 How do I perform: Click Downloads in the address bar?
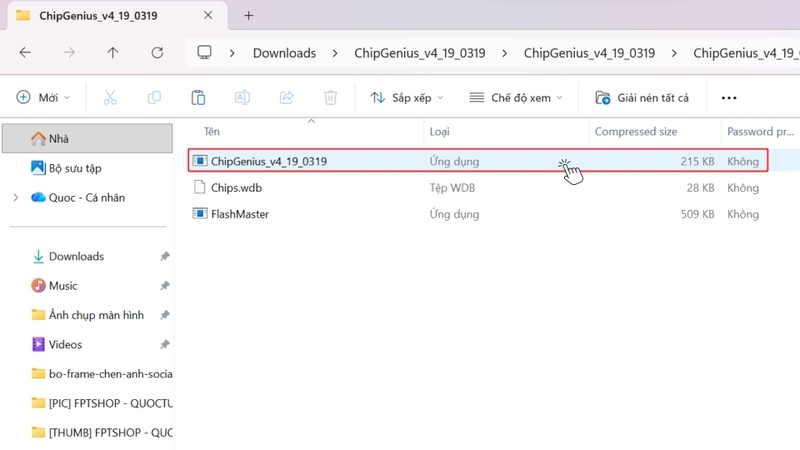pos(284,53)
